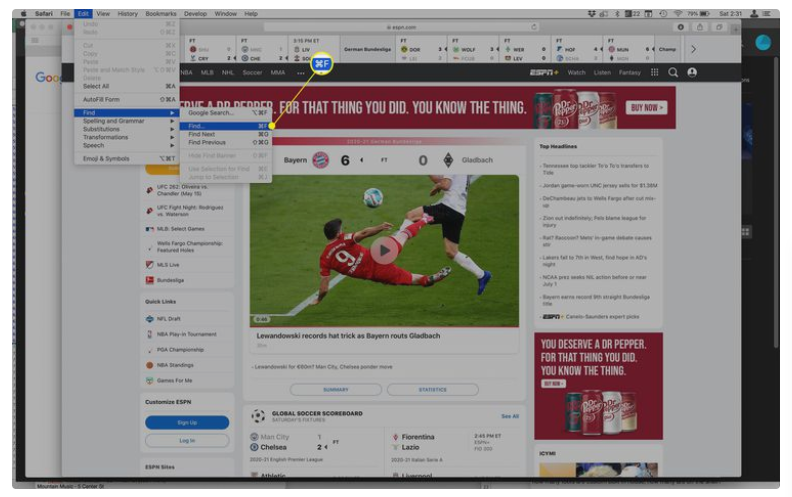The width and height of the screenshot is (792, 497).
Task: Click Buy Now on the Dr Pepper banner
Action: click(647, 108)
